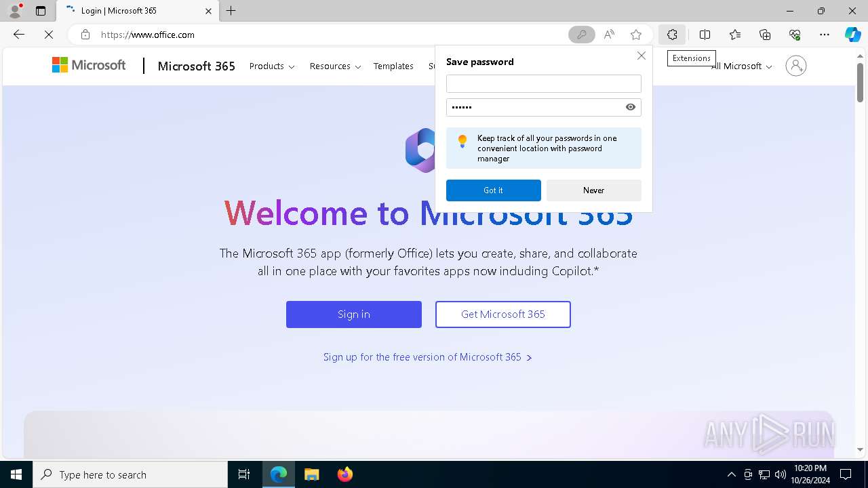868x488 pixels.
Task: Open a new tab with plus button
Action: click(x=231, y=11)
